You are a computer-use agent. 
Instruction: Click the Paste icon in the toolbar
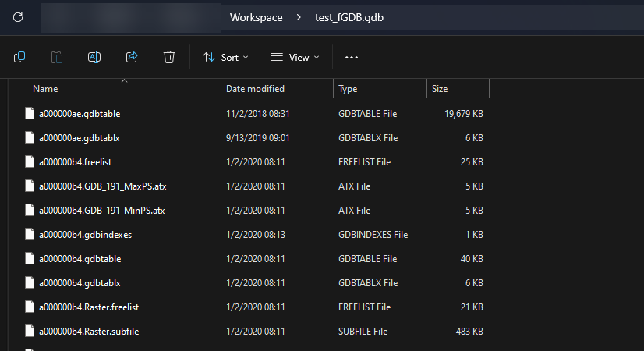click(x=57, y=57)
